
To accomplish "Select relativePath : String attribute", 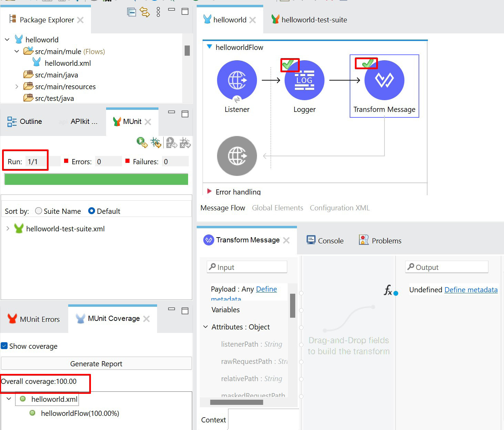I will (x=251, y=379).
